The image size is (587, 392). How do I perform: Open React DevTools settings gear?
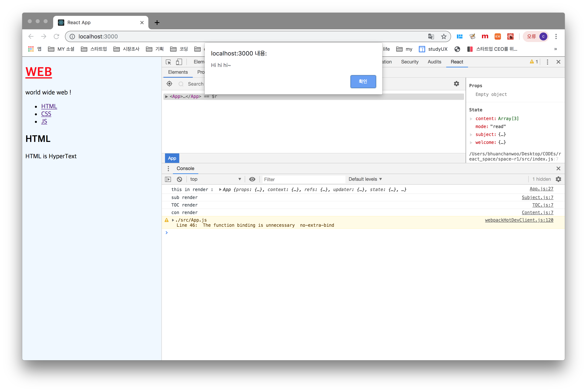pos(457,84)
